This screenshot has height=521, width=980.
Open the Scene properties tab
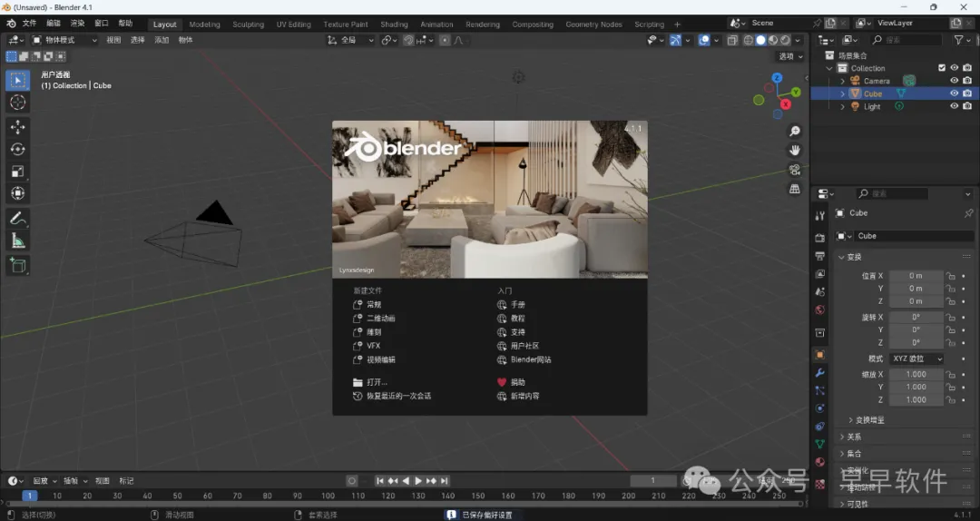pyautogui.click(x=820, y=292)
